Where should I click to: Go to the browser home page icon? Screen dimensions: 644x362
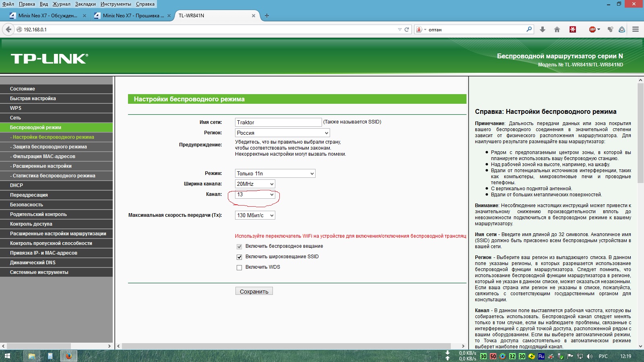tap(557, 29)
